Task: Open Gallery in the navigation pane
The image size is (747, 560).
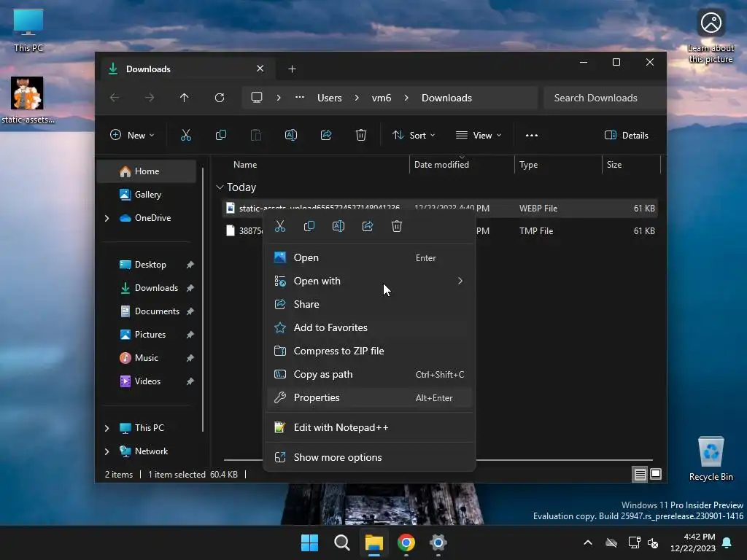Action: (146, 194)
